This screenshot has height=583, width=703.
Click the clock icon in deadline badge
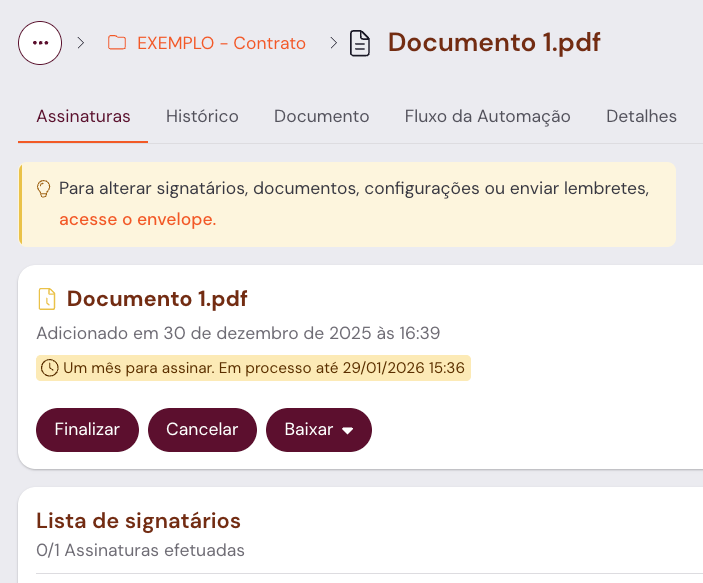[x=49, y=368]
